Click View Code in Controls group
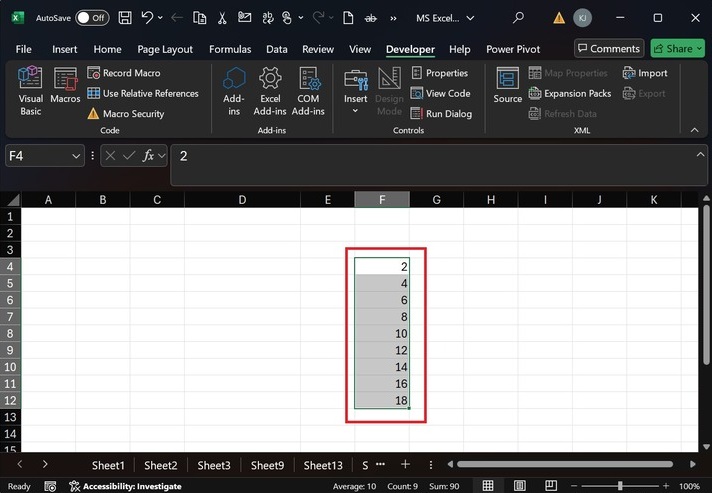The image size is (712, 493). 440,93
